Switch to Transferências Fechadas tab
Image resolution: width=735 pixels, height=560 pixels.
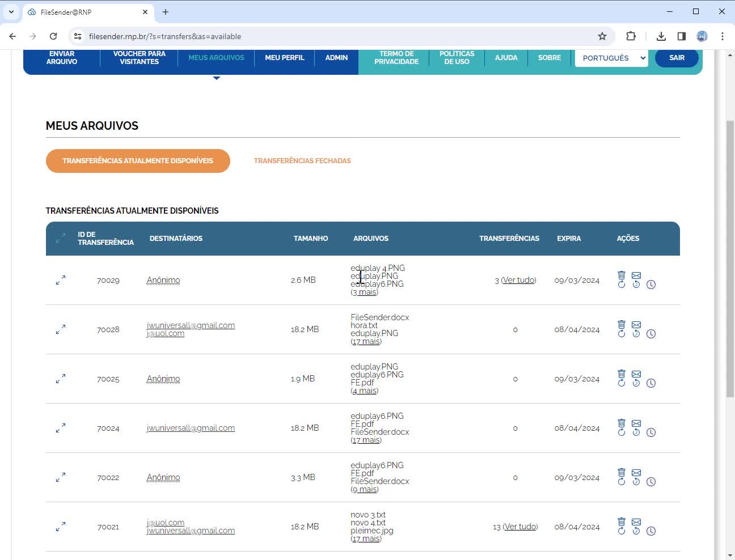tap(302, 161)
